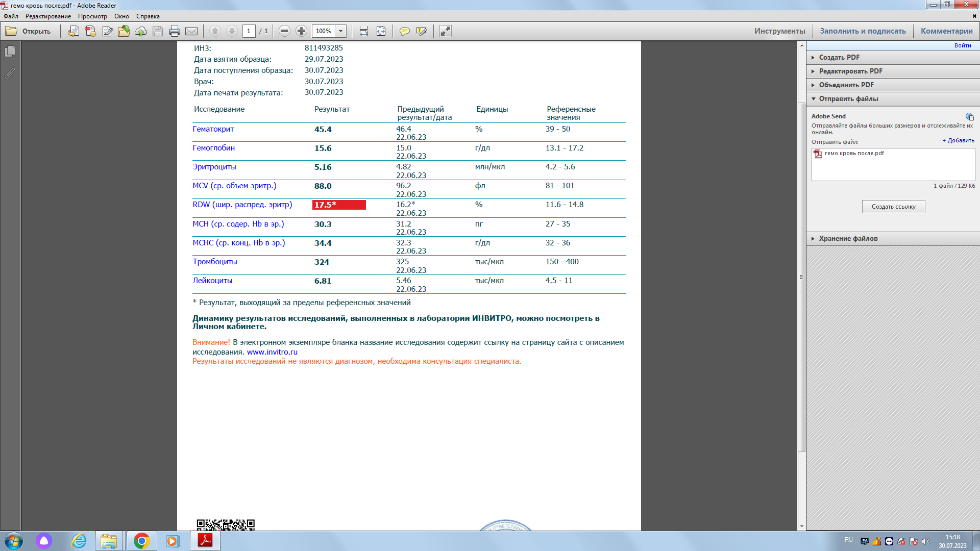Click the volume speaker tray icon
Screen dimensions: 980x551
[926, 541]
